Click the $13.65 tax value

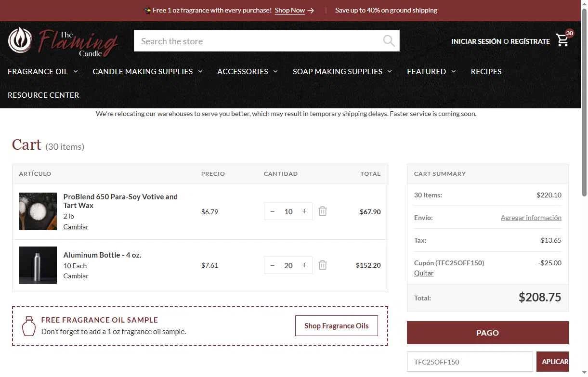551,240
